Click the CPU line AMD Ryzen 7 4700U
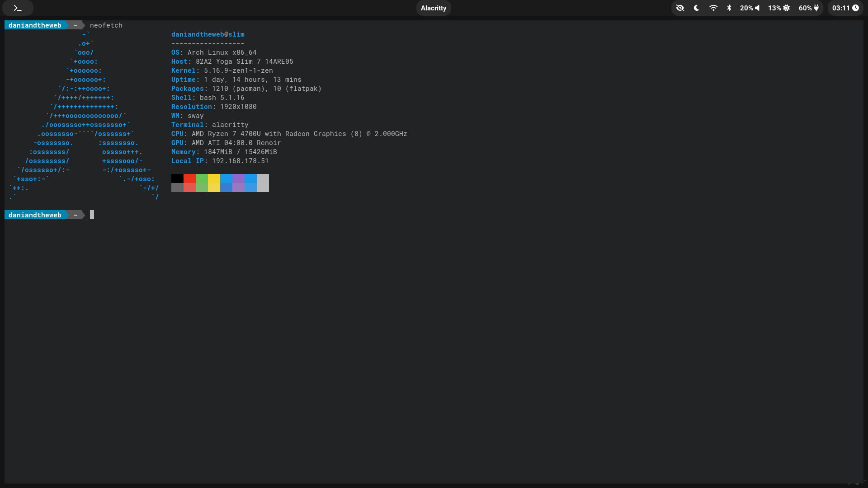The height and width of the screenshot is (488, 868). pyautogui.click(x=289, y=134)
